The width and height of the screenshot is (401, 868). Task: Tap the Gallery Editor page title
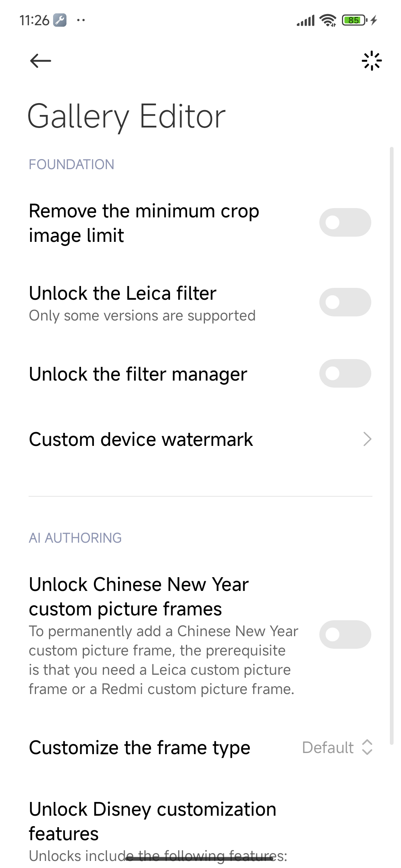[x=127, y=116]
